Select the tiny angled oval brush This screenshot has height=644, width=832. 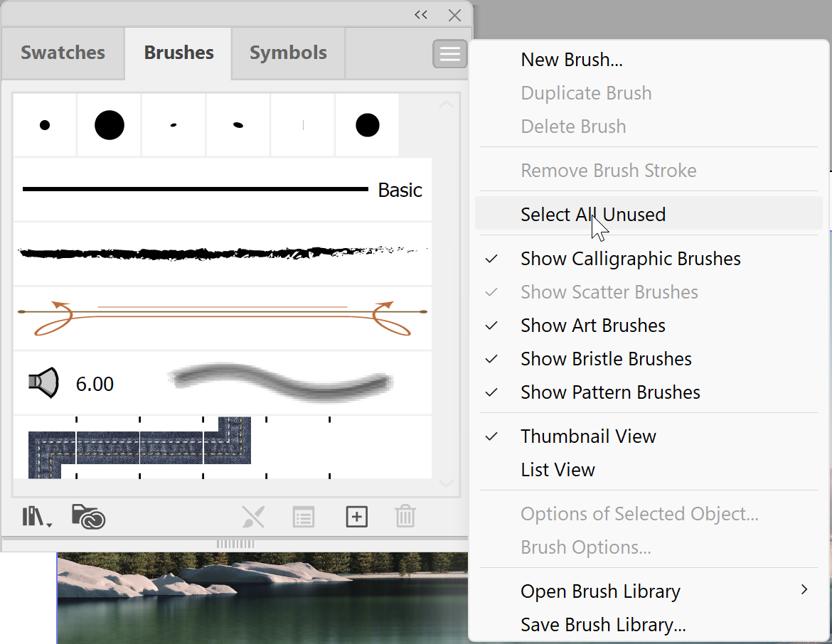[x=174, y=125]
